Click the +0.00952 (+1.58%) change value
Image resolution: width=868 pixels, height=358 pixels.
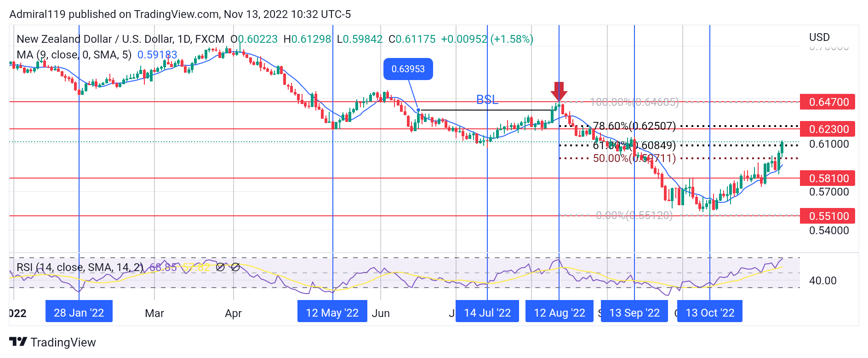487,39
